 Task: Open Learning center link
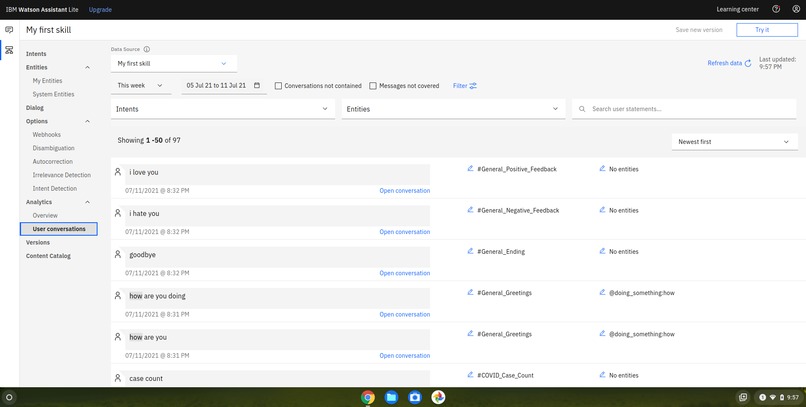[x=738, y=10]
